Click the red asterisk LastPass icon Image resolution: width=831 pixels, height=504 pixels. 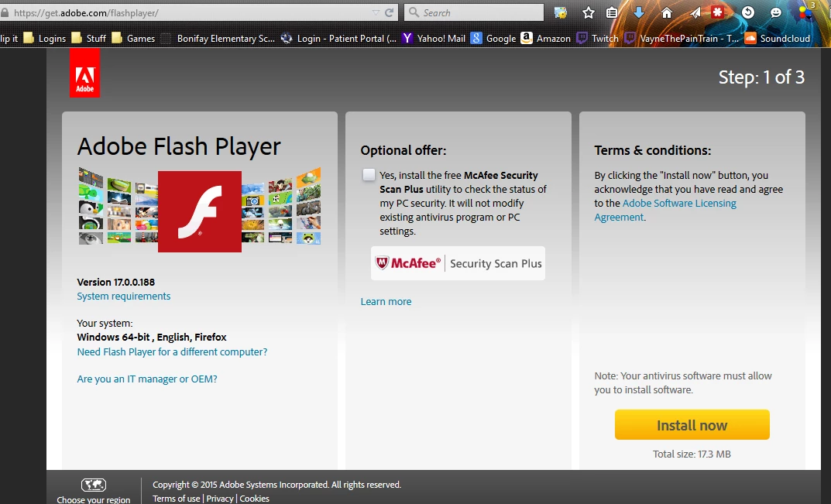(x=718, y=12)
